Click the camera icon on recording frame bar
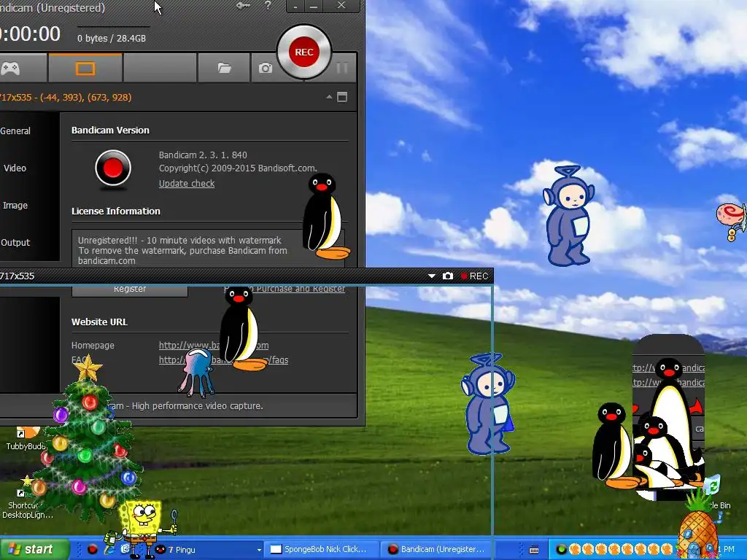 (448, 276)
